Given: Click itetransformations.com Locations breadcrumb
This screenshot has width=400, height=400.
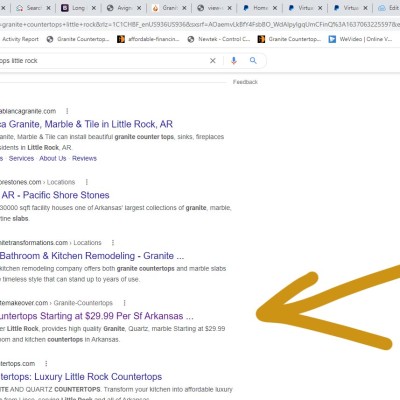Looking at the screenshot, I should 51,242.
